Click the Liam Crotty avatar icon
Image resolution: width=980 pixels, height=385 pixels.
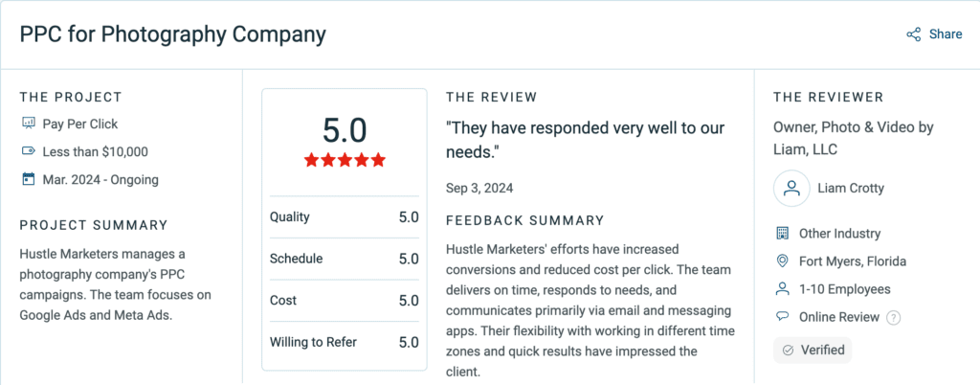(x=791, y=188)
